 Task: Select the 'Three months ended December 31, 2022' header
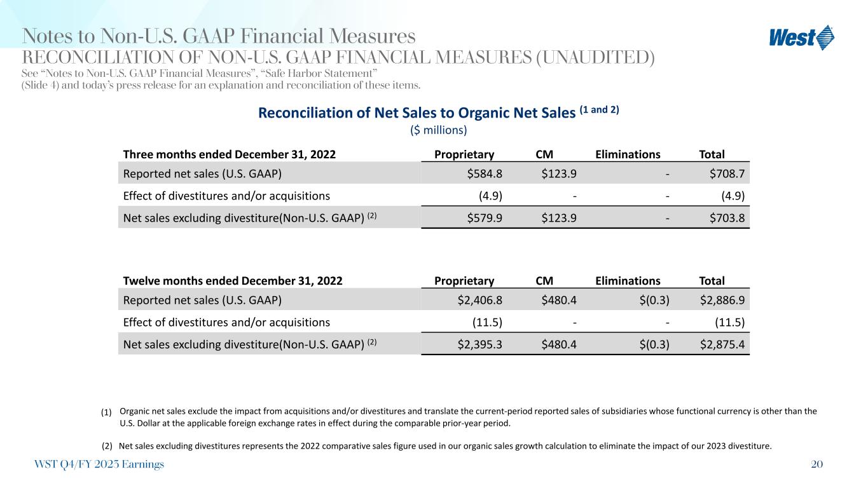[x=229, y=154]
